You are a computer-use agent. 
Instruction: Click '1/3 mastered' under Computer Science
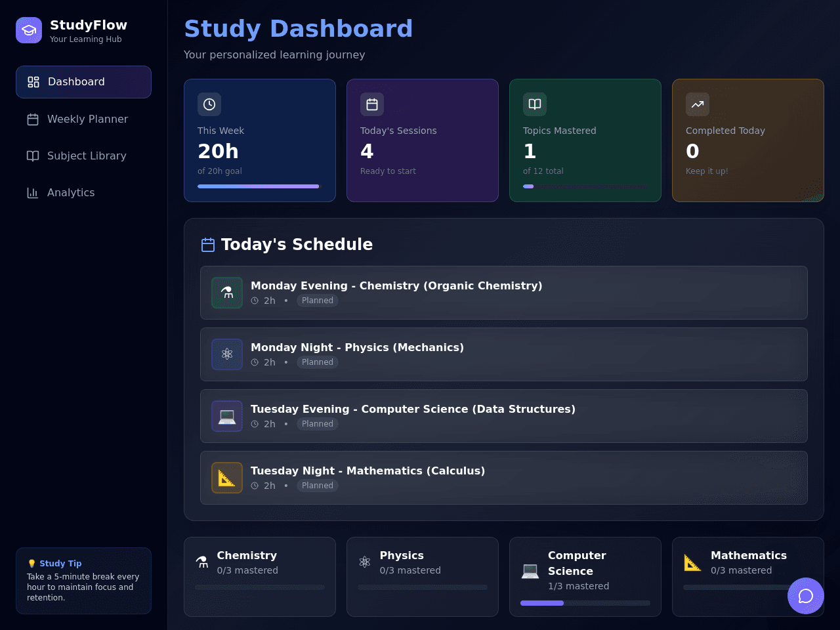coord(579,587)
